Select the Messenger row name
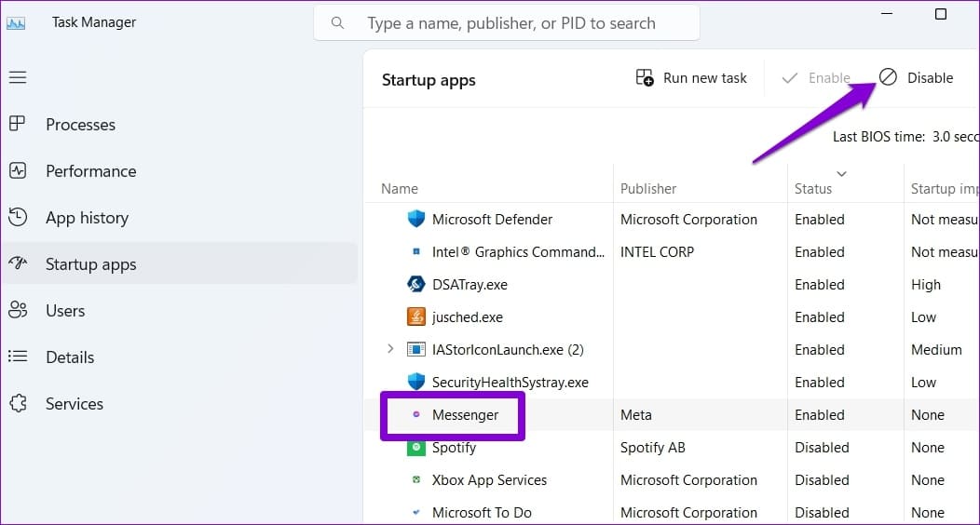980x525 pixels. pyautogui.click(x=466, y=415)
